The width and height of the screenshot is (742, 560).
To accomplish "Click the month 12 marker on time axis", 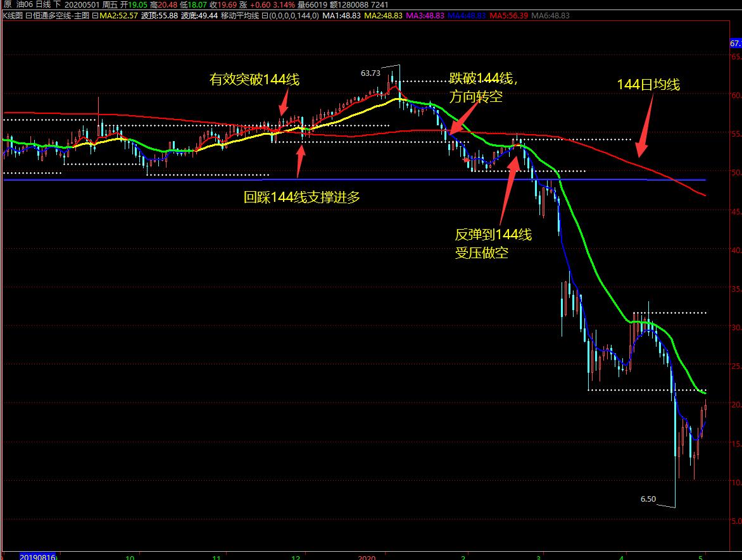I will click(295, 557).
